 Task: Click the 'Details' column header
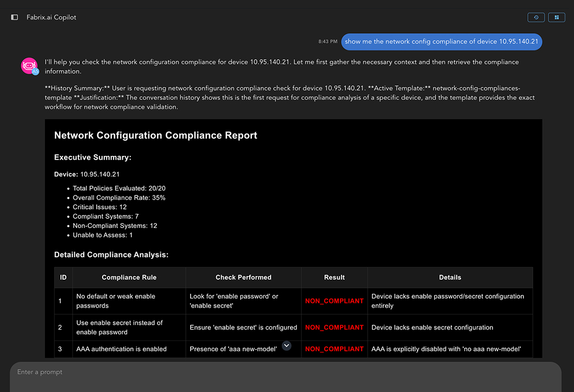click(450, 277)
